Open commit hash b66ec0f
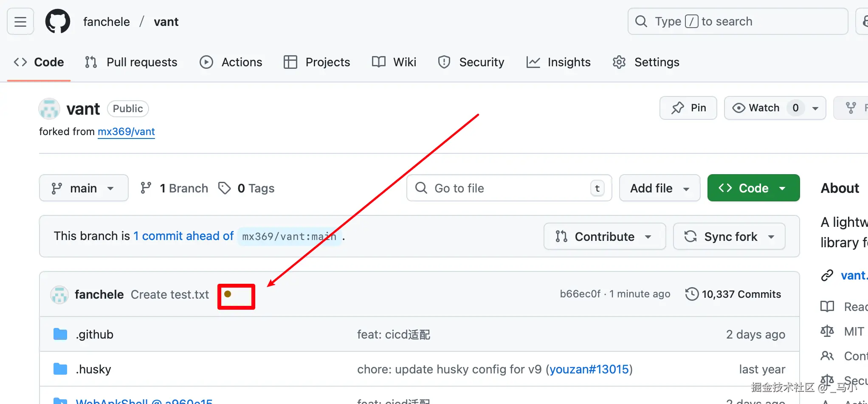Viewport: 868px width, 404px height. point(580,294)
